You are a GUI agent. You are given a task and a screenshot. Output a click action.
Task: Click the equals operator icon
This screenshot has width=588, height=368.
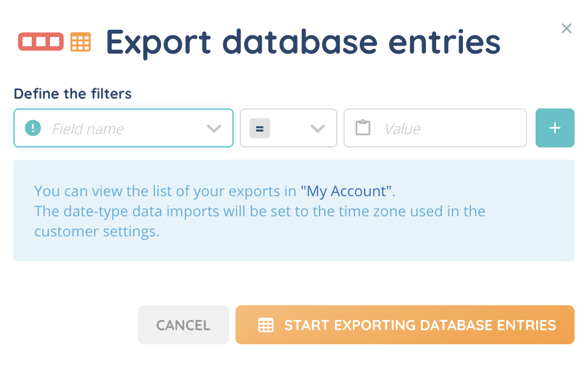tap(260, 129)
